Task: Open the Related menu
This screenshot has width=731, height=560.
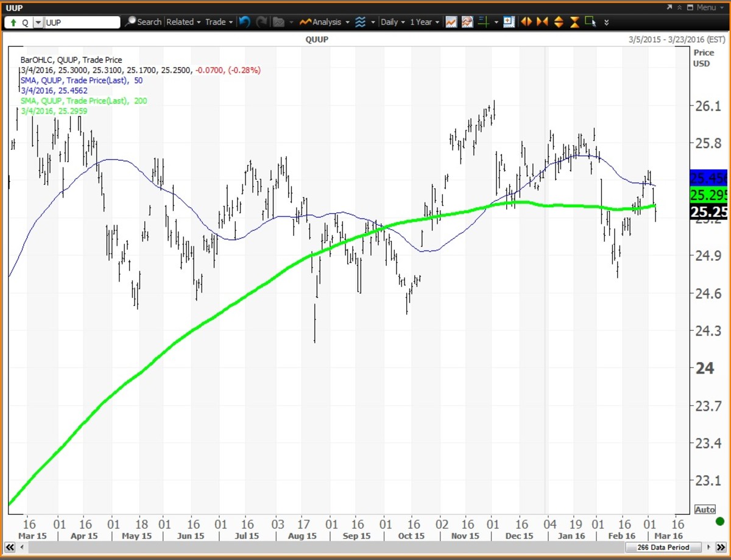Action: (x=183, y=22)
